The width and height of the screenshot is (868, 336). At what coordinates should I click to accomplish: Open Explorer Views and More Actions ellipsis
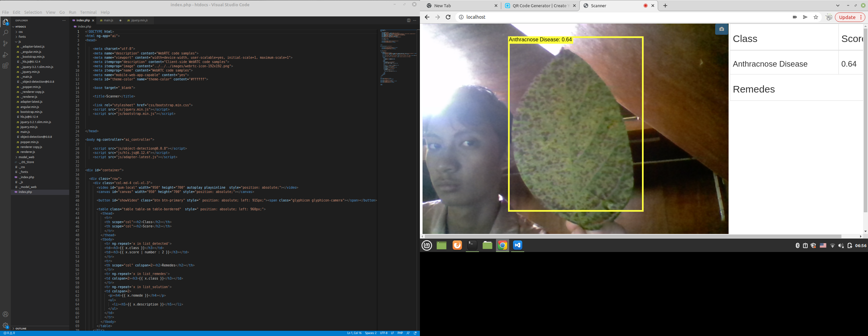[x=64, y=21]
